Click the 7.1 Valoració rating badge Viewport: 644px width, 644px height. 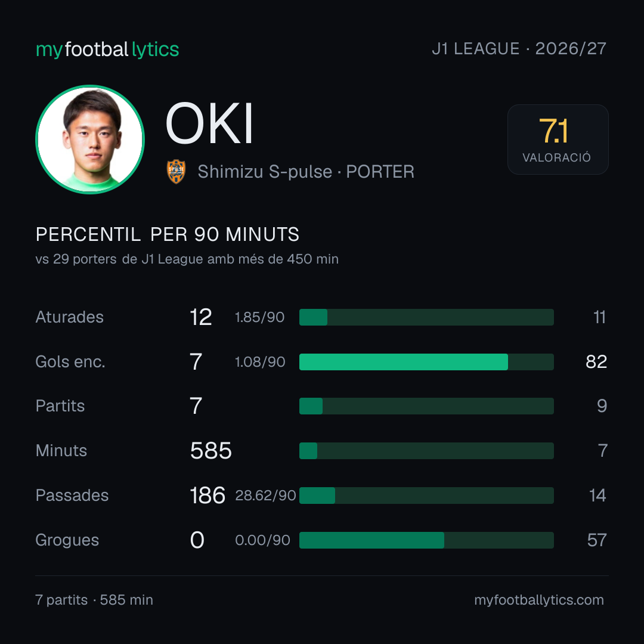click(558, 139)
